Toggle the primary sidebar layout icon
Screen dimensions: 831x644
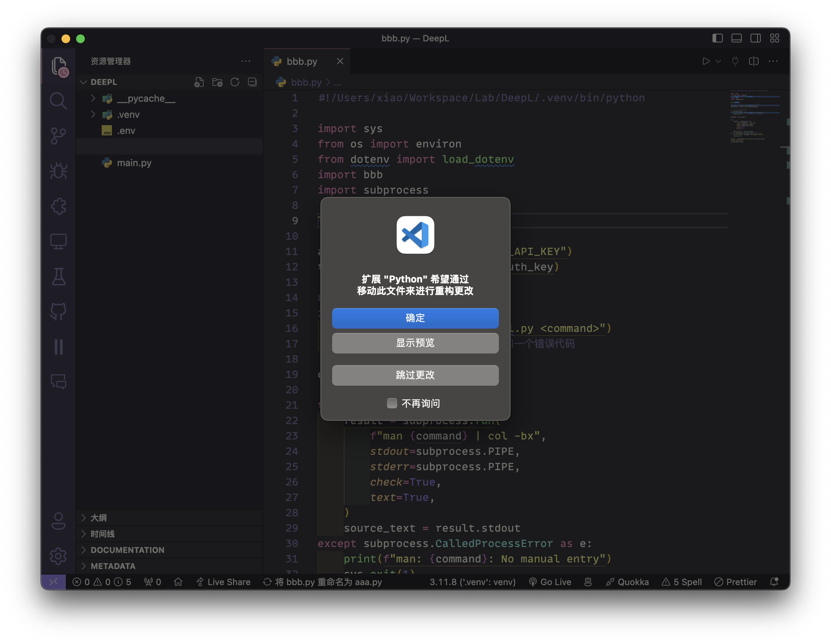717,38
